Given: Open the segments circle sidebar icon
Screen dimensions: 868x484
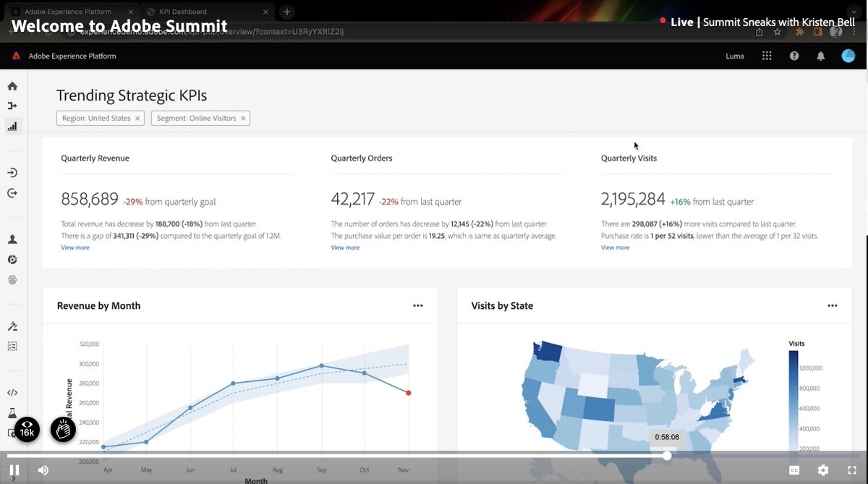Looking at the screenshot, I should pyautogui.click(x=12, y=260).
